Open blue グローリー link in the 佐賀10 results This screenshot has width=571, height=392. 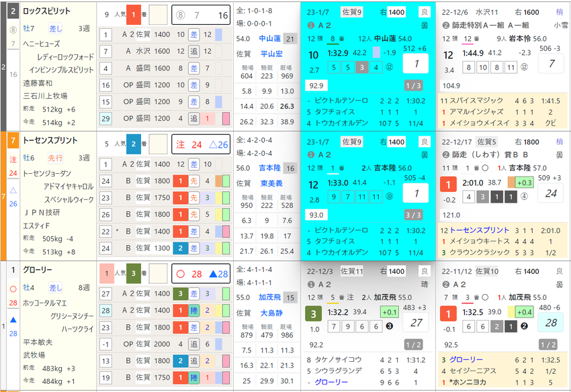[466, 360]
